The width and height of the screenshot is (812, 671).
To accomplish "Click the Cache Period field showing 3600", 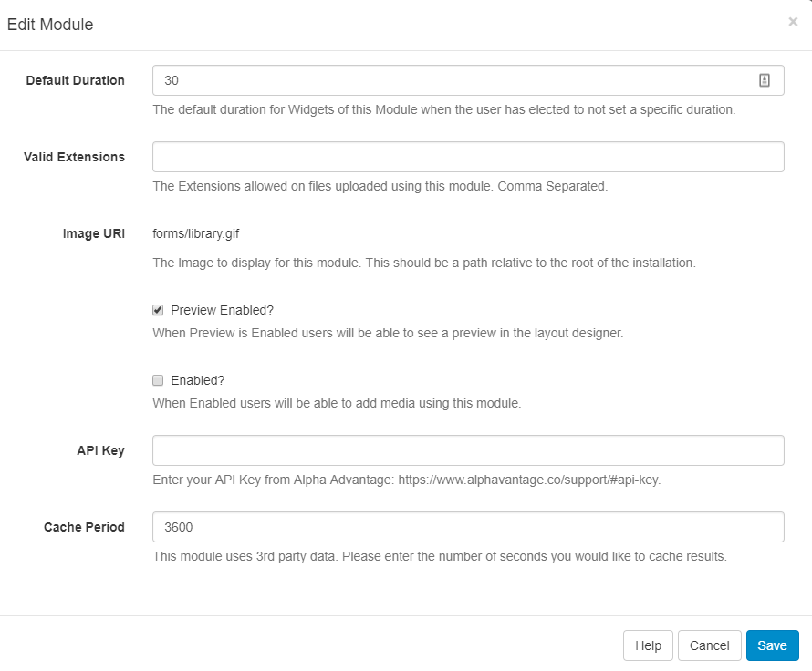I will pyautogui.click(x=468, y=527).
